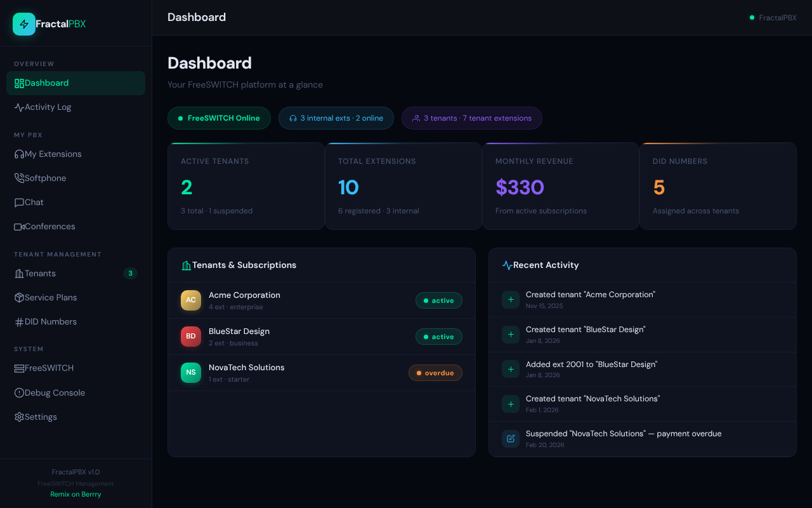Click the FreeSWITCH server icon in sidebar
The width and height of the screenshot is (812, 508).
pos(19,368)
